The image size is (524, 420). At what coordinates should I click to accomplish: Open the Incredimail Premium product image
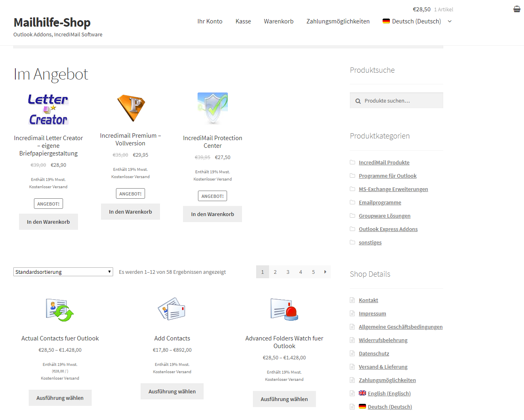coord(130,108)
